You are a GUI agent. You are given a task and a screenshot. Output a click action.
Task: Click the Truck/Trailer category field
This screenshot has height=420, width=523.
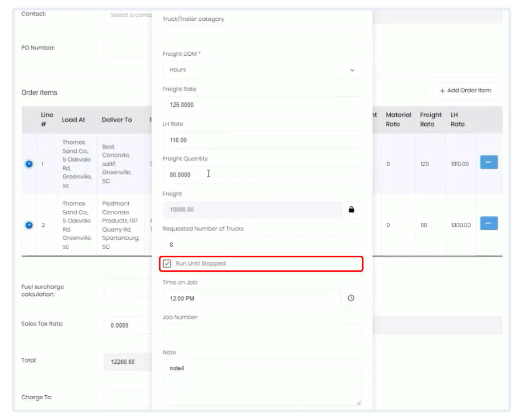(261, 35)
